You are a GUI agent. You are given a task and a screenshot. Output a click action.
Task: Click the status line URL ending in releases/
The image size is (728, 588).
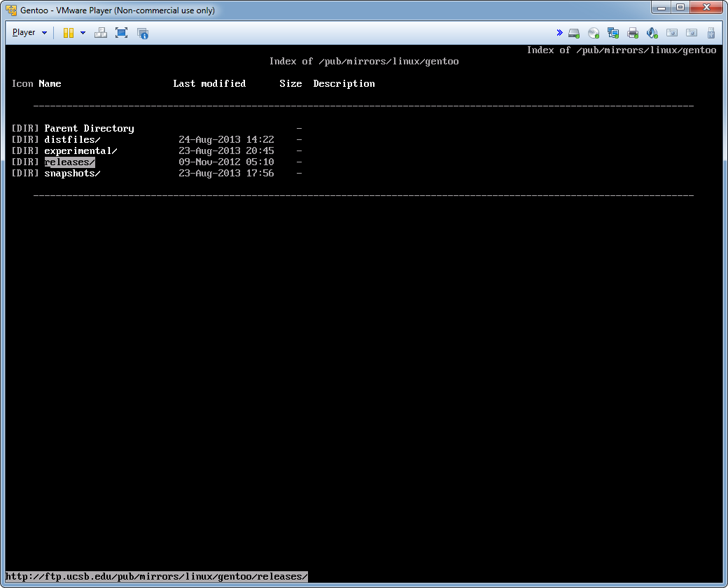point(157,576)
